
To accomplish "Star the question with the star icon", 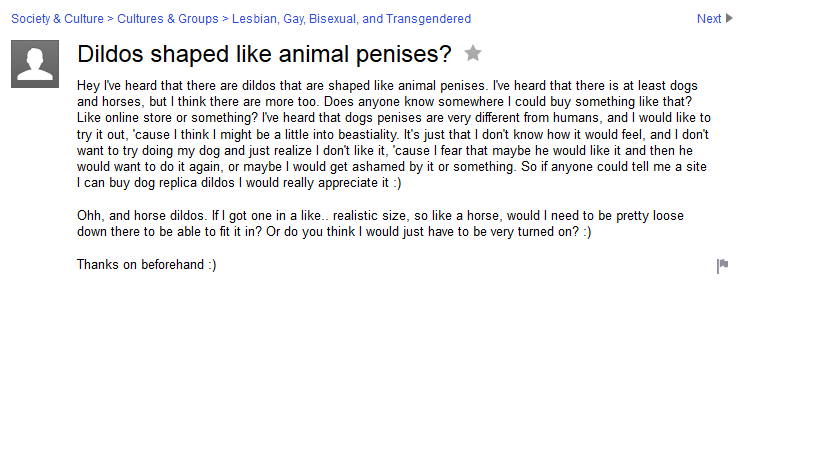I will [x=473, y=54].
